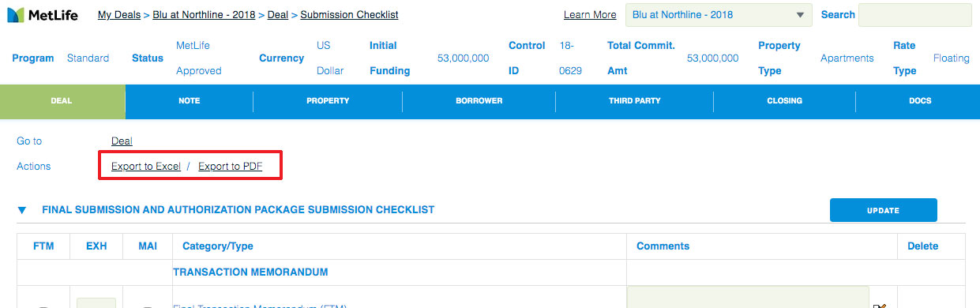Viewport: 980px width, 308px height.
Task: Select the DEAL tab
Action: point(62,101)
